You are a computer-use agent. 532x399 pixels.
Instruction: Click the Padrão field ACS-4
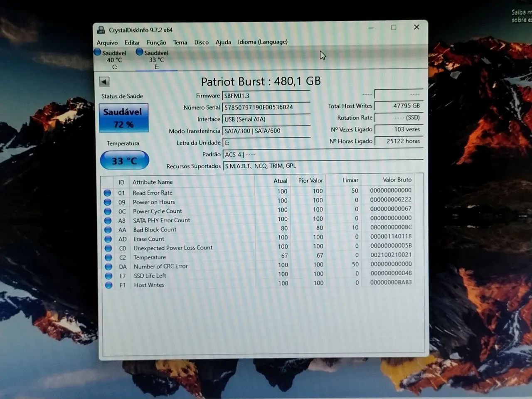323,154
